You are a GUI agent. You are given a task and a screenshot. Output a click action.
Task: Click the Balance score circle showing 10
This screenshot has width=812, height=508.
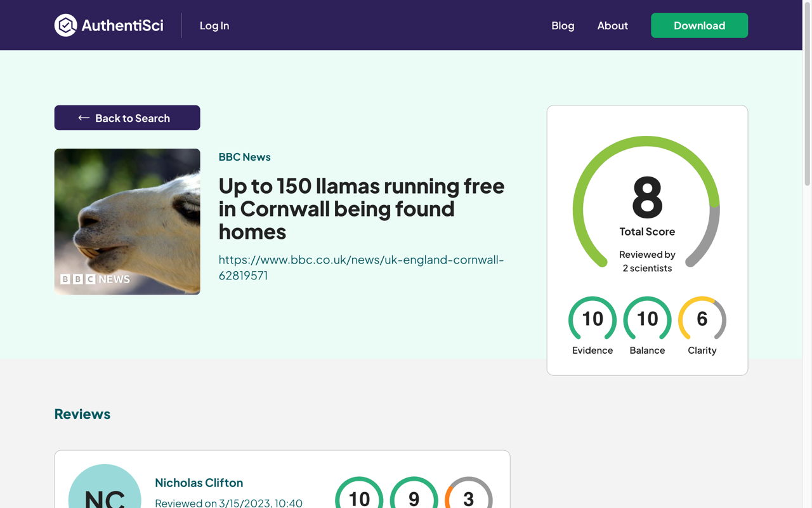pos(647,319)
